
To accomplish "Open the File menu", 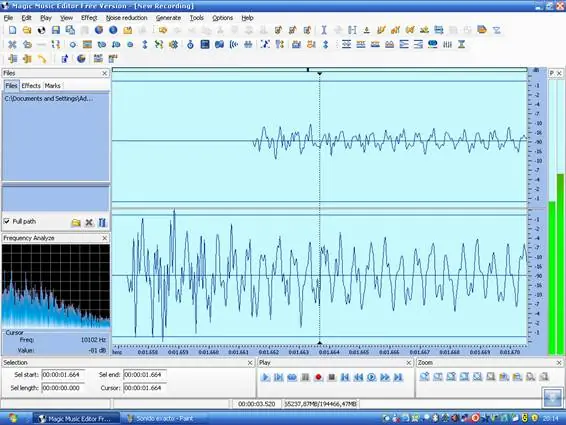I will coord(8,18).
